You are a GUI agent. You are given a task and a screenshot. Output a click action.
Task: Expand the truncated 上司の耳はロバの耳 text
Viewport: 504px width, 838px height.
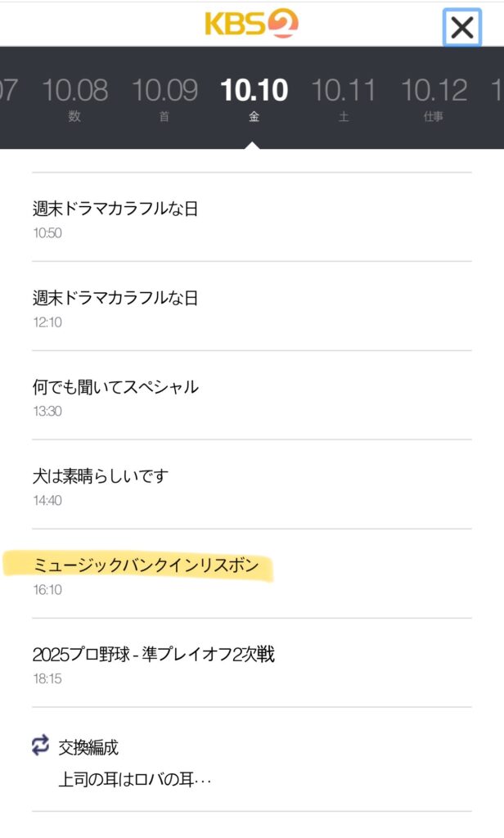pyautogui.click(x=135, y=779)
